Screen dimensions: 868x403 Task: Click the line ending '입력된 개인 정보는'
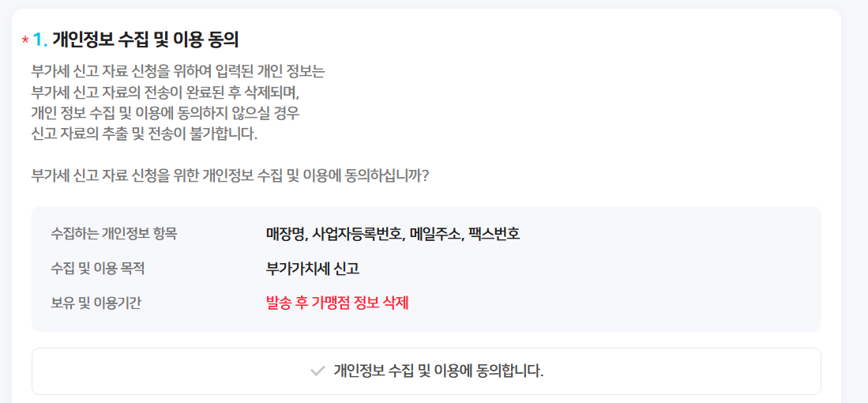pyautogui.click(x=178, y=72)
